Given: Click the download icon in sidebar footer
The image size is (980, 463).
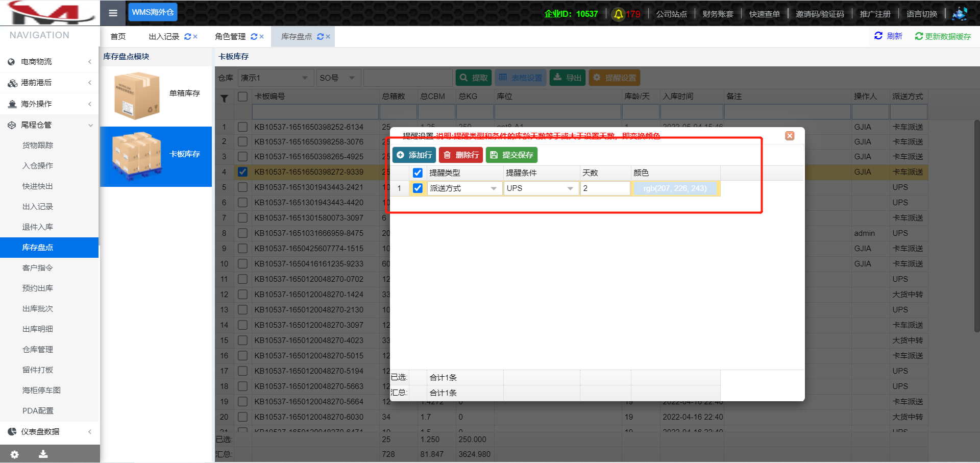Looking at the screenshot, I should tap(43, 454).
